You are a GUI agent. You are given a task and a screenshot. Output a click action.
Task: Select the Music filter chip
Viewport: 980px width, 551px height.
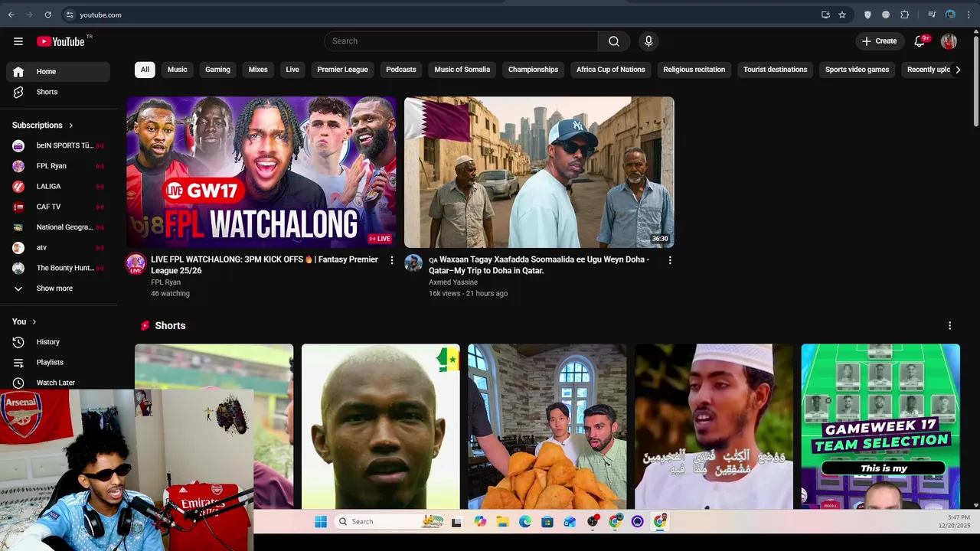point(177,70)
